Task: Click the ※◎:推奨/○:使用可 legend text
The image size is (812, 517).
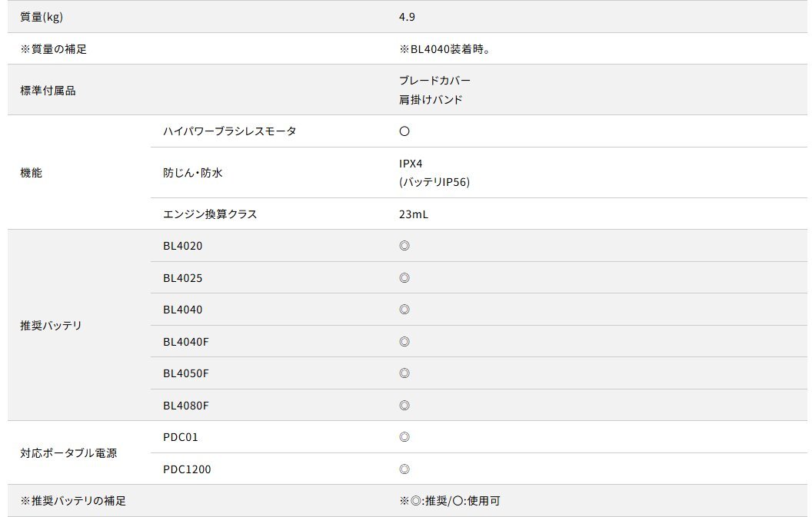Action: (449, 501)
